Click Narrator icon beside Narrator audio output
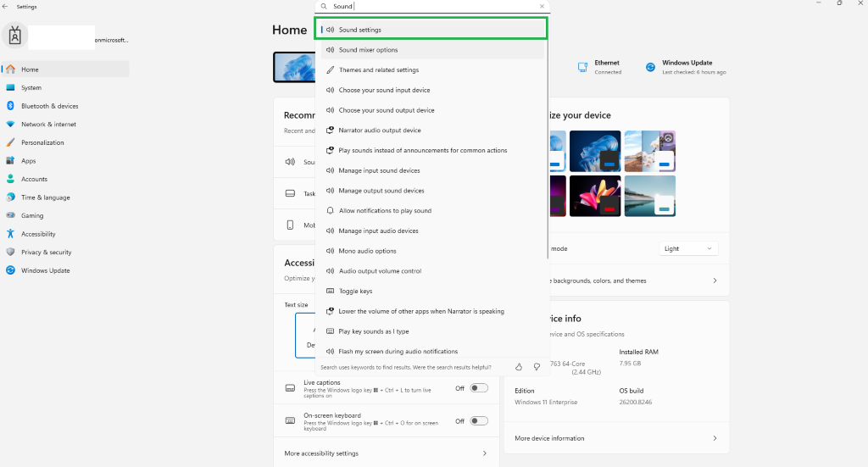868x467 pixels. pos(330,130)
